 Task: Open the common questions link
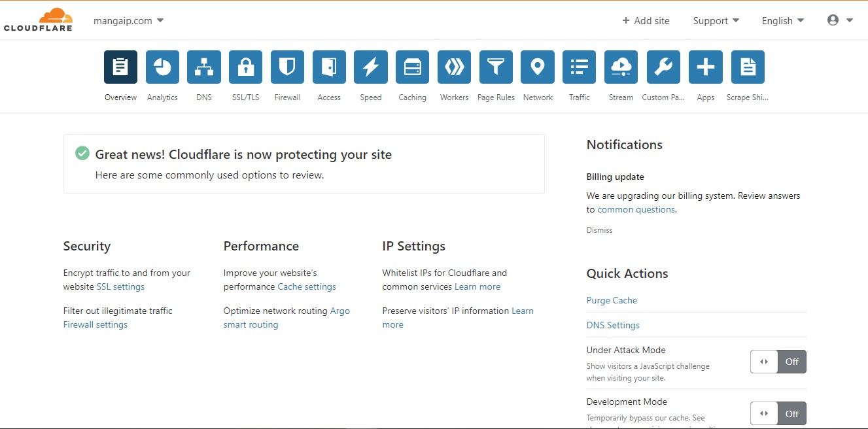coord(636,209)
